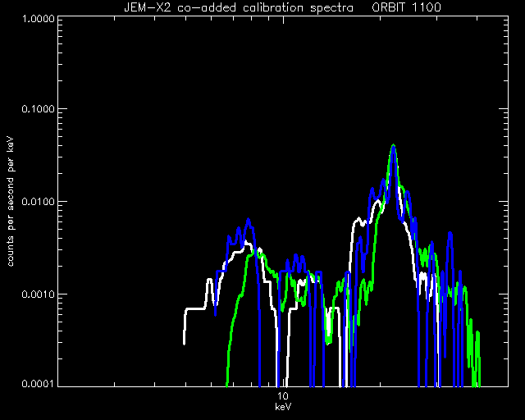Viewport: 525px width, 420px height.
Task: Click the green curve's rightmost tail
Action: tap(479, 358)
